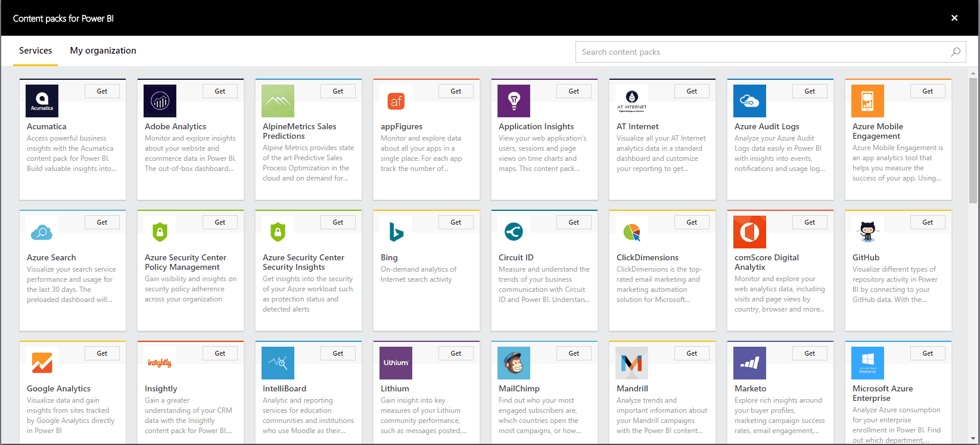This screenshot has height=445, width=980.
Task: Click the Google Analytics title text
Action: pos(58,388)
